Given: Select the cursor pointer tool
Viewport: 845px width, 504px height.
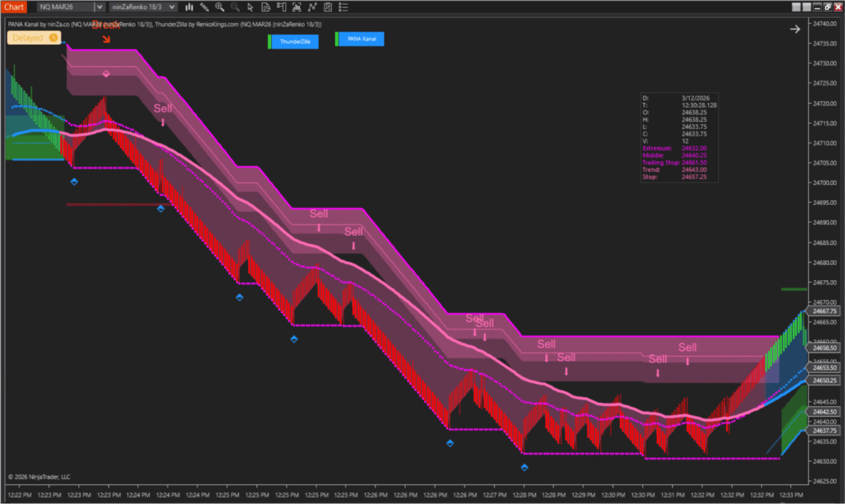Looking at the screenshot, I should click(x=250, y=7).
